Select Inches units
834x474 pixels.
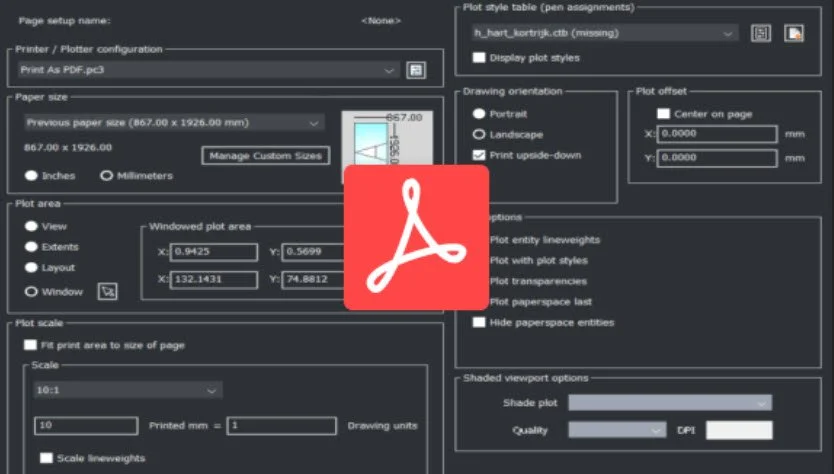[x=31, y=176]
